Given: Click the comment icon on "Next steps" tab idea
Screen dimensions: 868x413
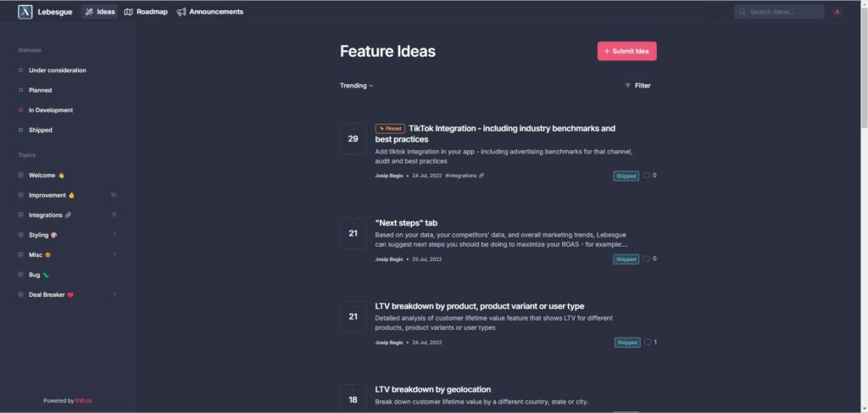Looking at the screenshot, I should [647, 259].
